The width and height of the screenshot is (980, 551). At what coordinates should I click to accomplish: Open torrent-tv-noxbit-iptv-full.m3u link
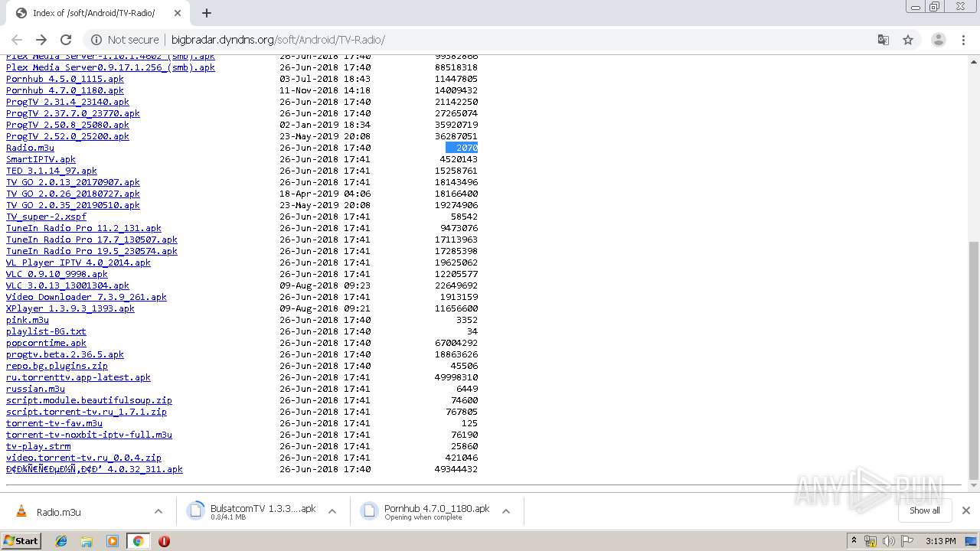(x=89, y=435)
